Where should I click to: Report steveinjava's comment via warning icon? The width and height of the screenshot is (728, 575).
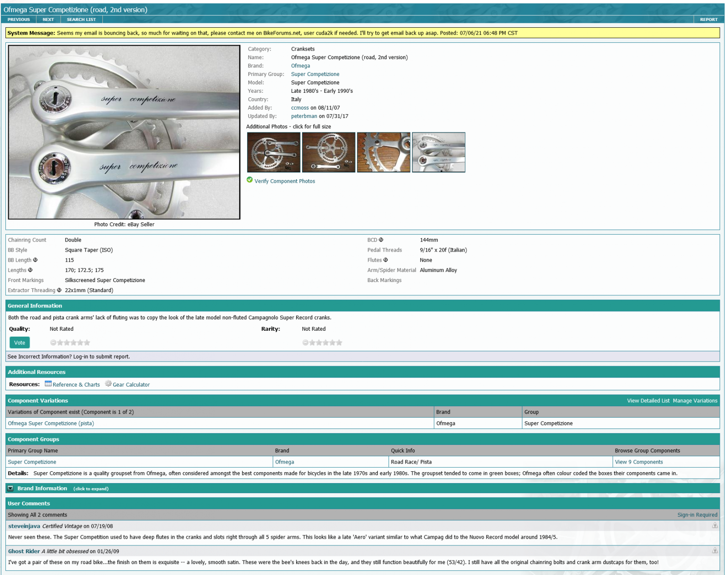pyautogui.click(x=714, y=525)
